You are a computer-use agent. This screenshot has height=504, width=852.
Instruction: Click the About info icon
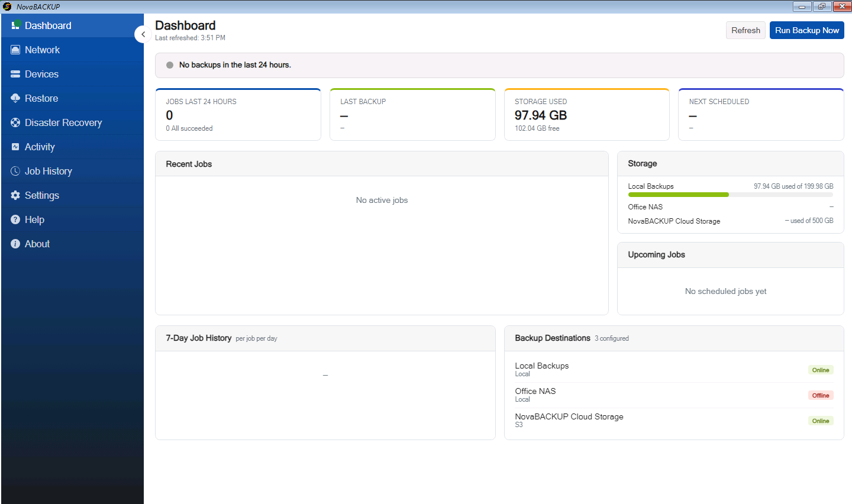coord(15,244)
